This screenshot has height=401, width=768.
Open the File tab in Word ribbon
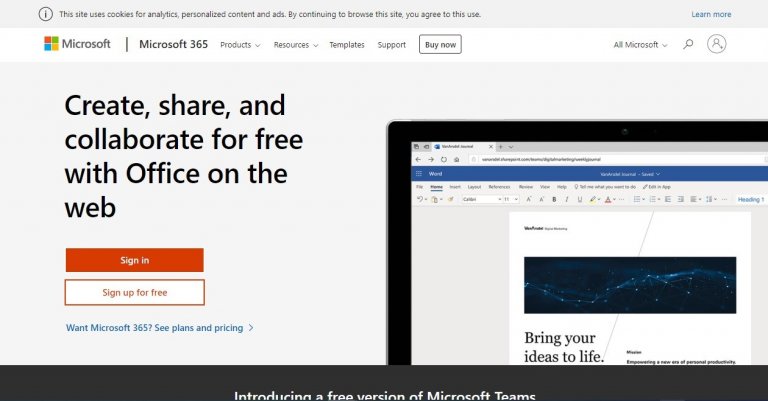pyautogui.click(x=419, y=187)
